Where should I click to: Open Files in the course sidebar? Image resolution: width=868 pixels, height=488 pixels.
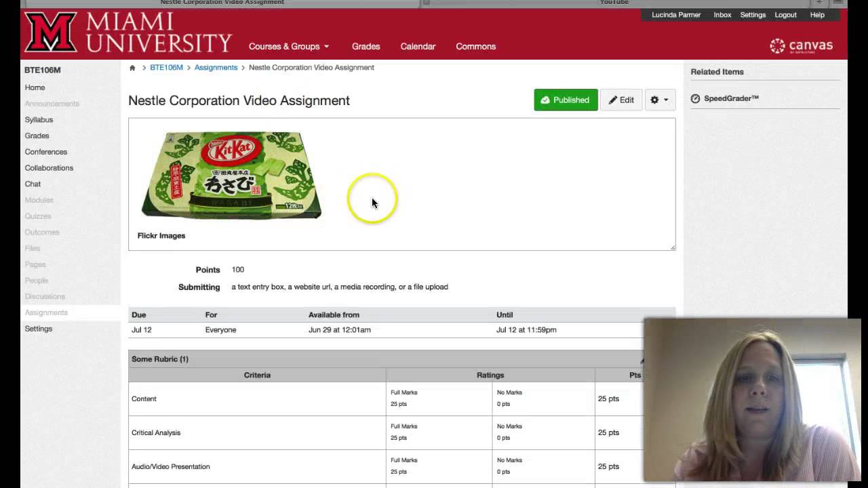click(33, 248)
